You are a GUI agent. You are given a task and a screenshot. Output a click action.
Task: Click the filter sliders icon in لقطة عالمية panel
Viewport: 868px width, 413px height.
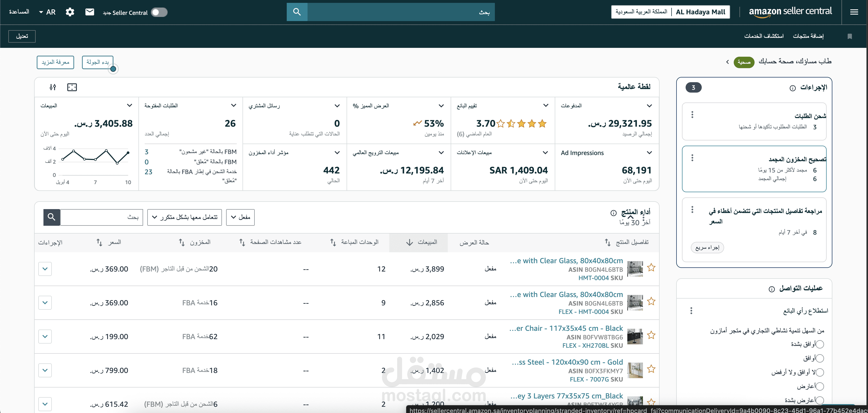[x=53, y=87]
